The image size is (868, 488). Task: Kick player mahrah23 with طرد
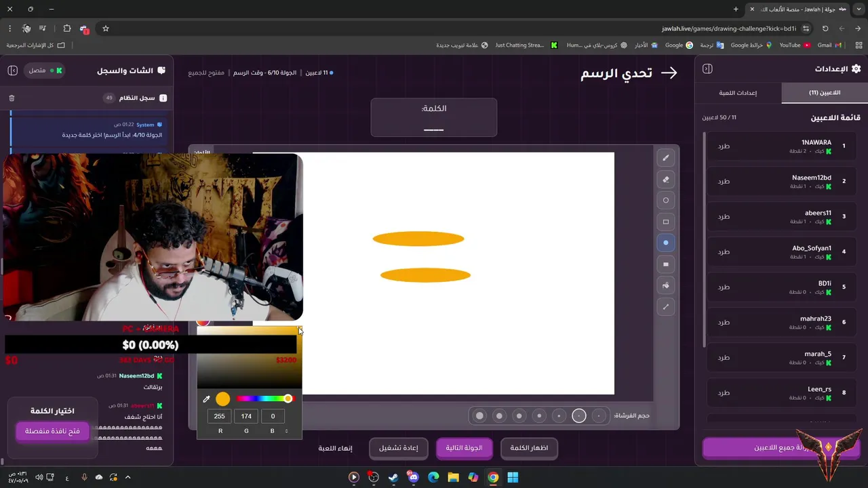724,322
